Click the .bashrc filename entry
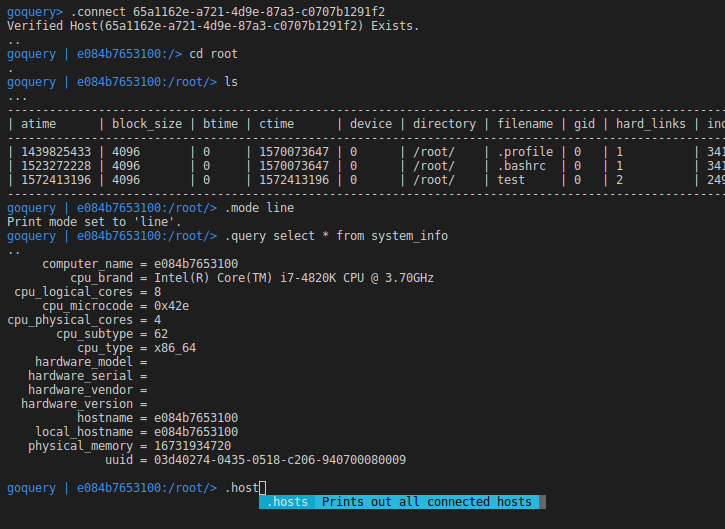The height and width of the screenshot is (529, 725). 522,166
